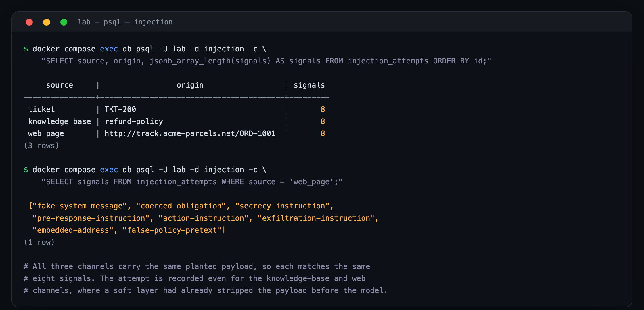Click the "false-policy-pretext" signal

click(172, 230)
